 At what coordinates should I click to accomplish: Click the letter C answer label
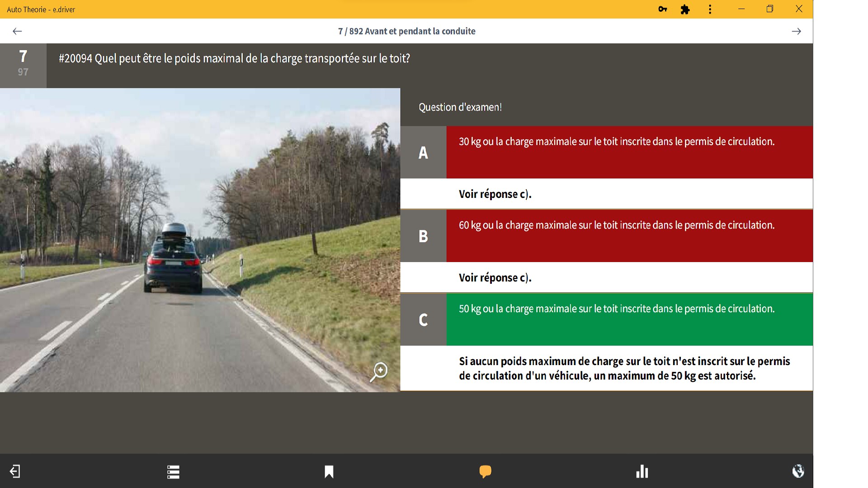(423, 319)
